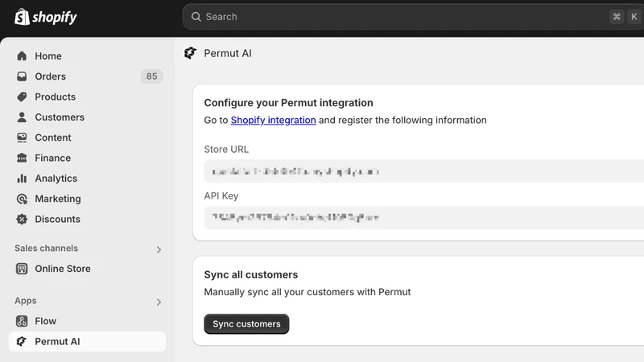Expand the Sales channels chevron
This screenshot has height=362, width=644.
[159, 249]
